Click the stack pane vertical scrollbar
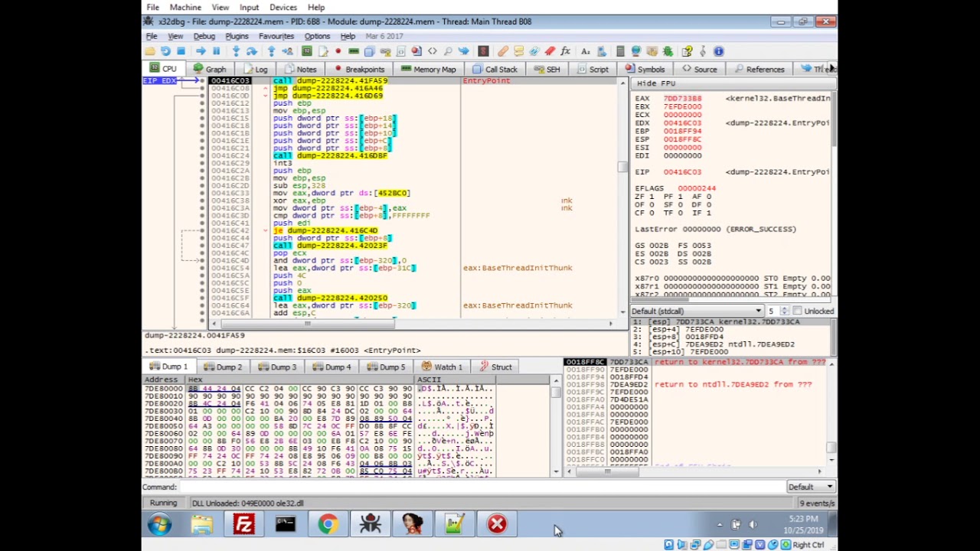The image size is (980, 551). click(x=831, y=413)
